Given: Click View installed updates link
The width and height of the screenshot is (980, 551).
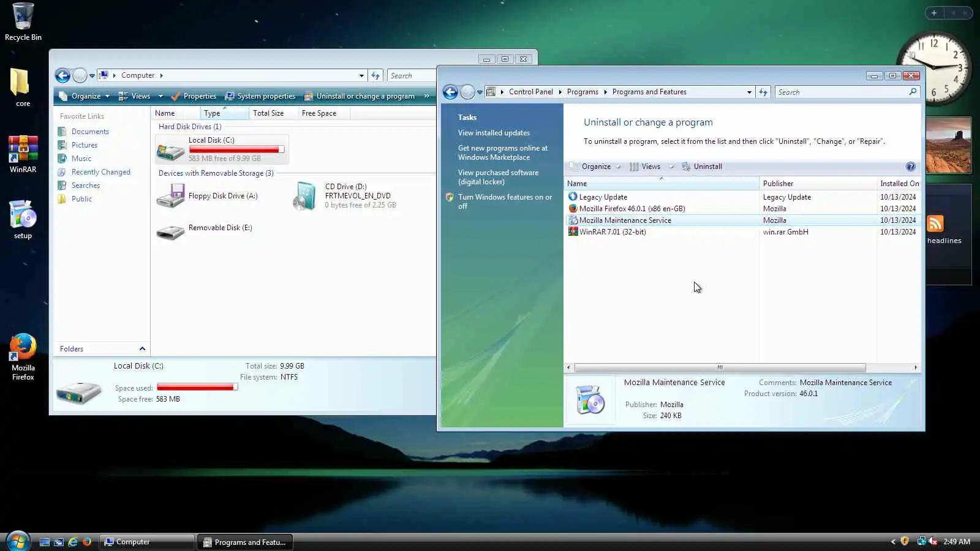Looking at the screenshot, I should tap(494, 133).
